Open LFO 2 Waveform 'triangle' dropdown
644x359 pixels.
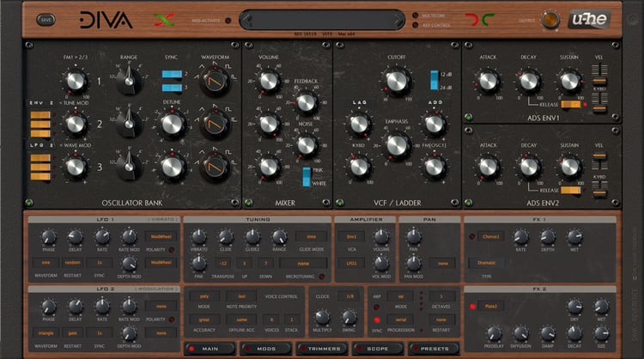coord(46,333)
